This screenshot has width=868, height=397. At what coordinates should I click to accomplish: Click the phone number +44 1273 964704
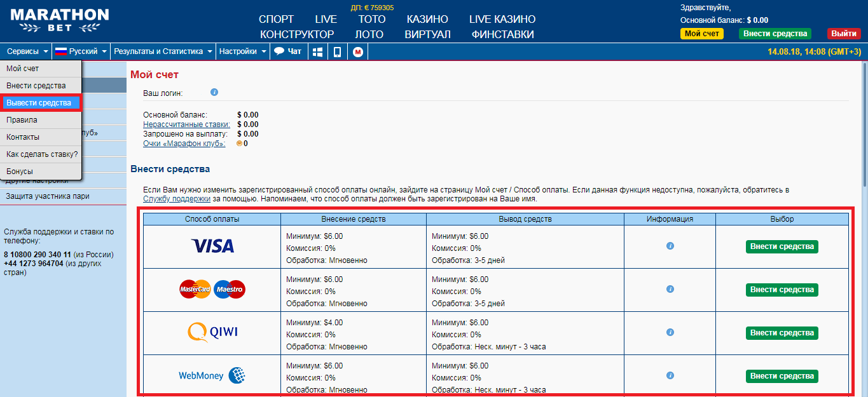pos(34,264)
